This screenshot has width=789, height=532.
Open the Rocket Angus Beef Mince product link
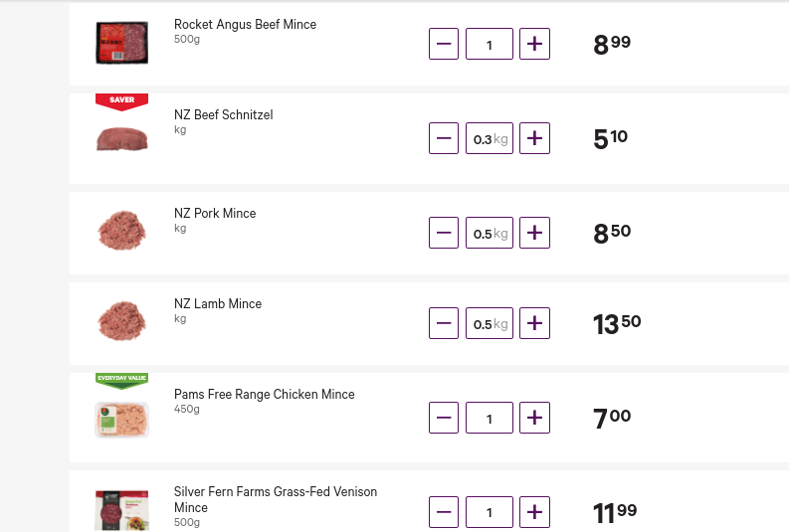[245, 24]
